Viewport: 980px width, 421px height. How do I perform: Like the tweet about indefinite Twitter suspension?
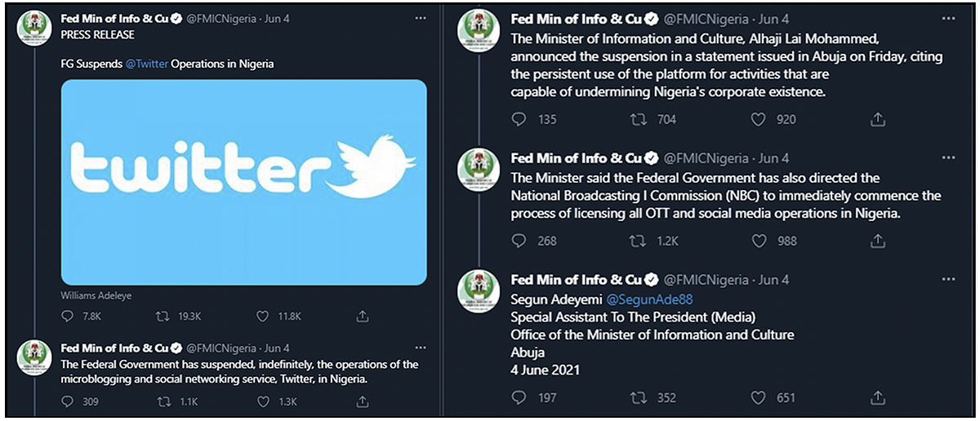263,401
